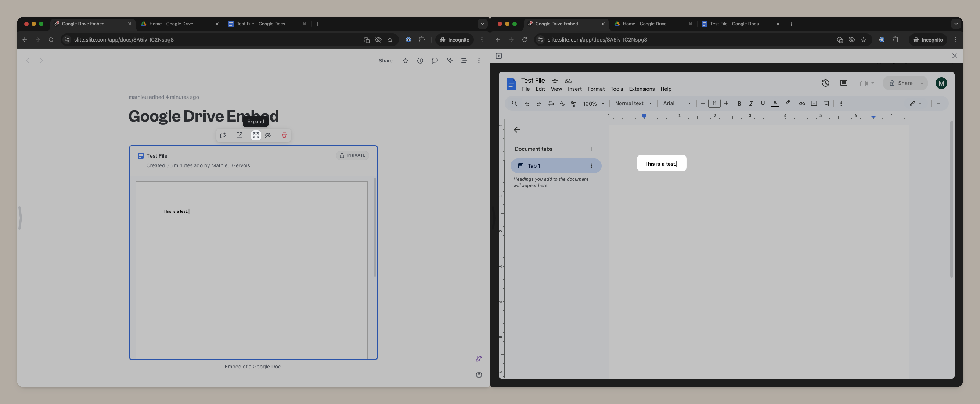
Task: Bookmark the page with right window address bar star
Action: point(864,40)
